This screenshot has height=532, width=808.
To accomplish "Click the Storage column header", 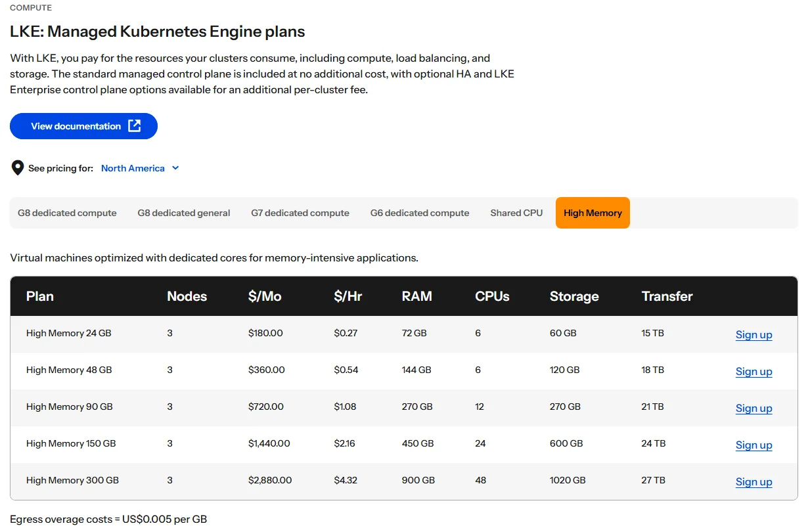I will [574, 296].
